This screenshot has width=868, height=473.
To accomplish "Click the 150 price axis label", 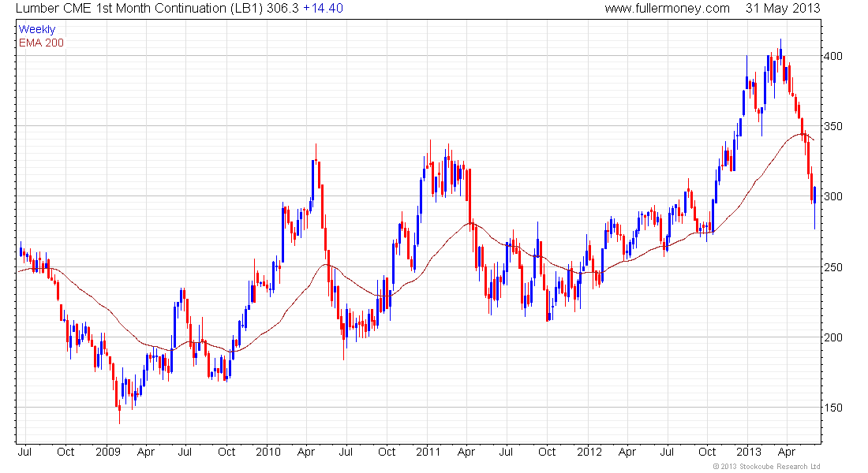I will pos(833,408).
